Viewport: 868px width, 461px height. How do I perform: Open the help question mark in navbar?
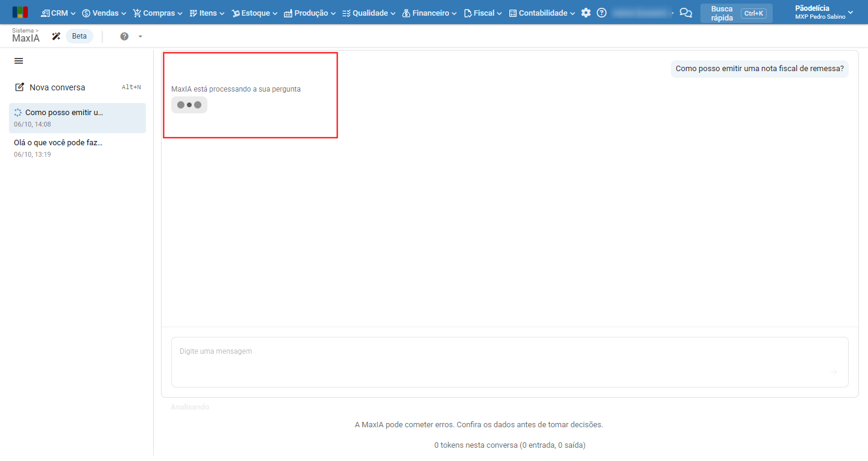(x=602, y=13)
